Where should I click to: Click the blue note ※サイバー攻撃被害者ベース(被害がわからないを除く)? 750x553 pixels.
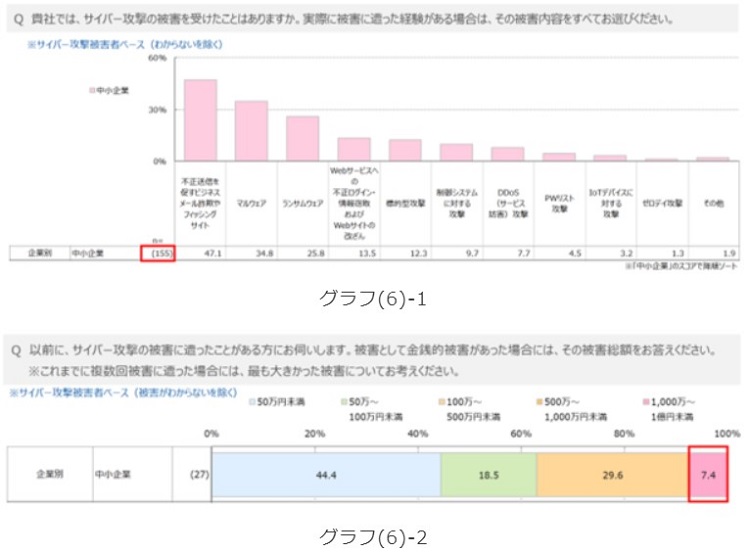123,393
